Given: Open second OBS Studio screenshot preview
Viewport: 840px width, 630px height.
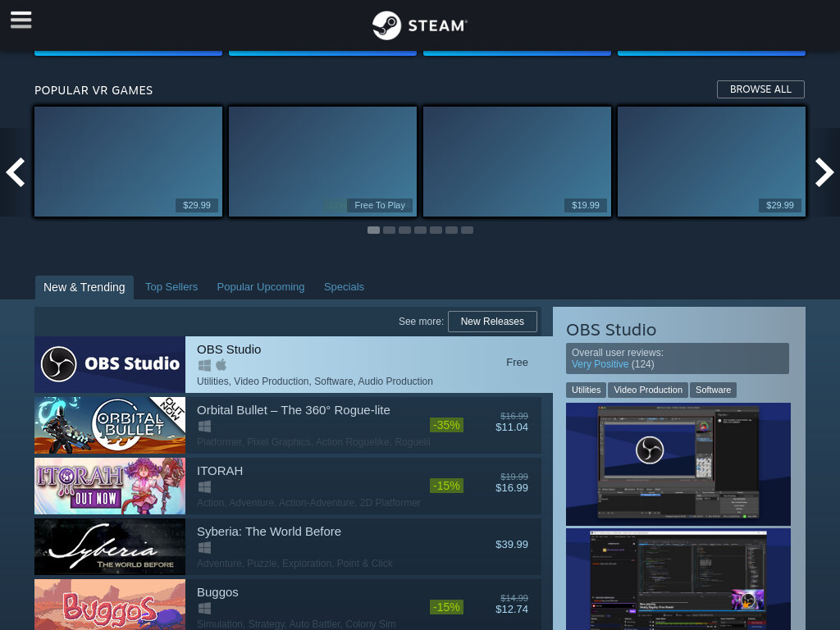Looking at the screenshot, I should (x=678, y=579).
